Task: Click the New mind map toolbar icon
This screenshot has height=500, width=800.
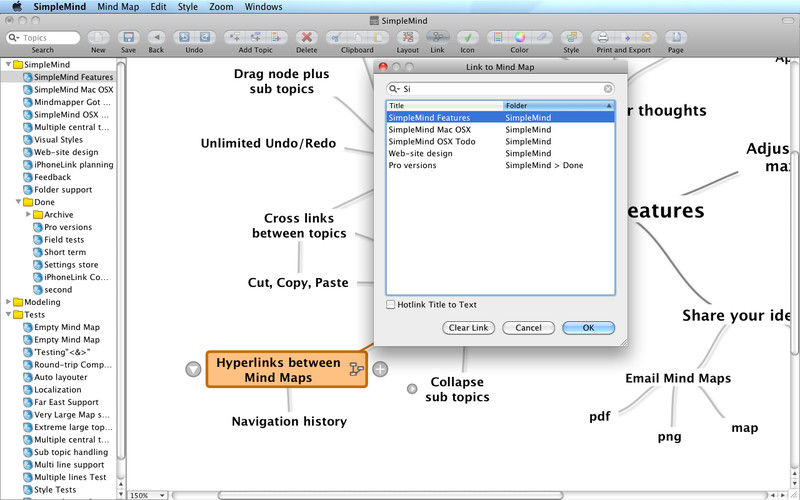Action: tap(98, 37)
